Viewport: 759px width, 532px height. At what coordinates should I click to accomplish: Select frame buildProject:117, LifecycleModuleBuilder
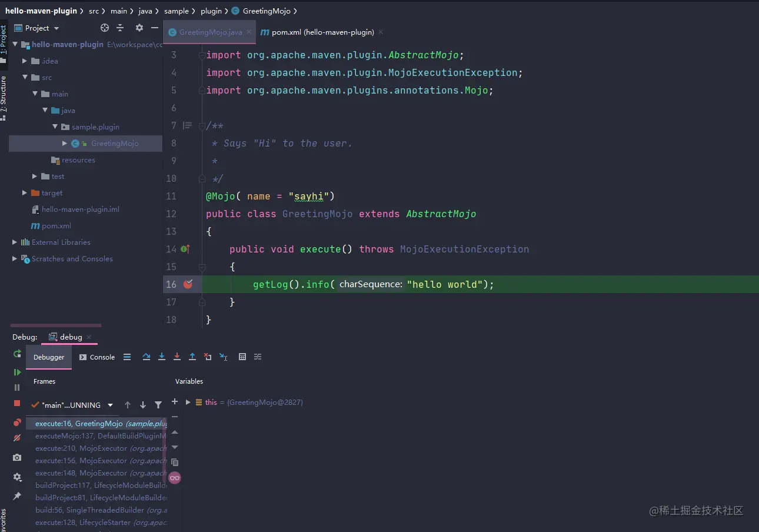coord(96,486)
